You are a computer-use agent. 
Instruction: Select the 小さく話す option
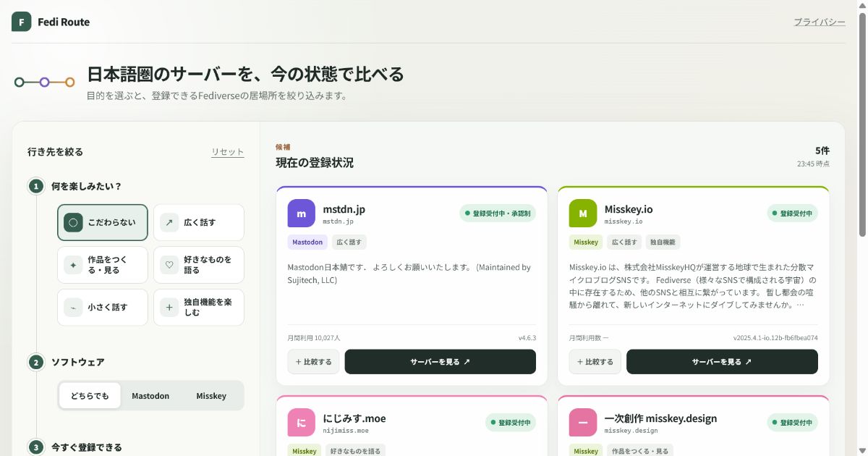point(103,308)
